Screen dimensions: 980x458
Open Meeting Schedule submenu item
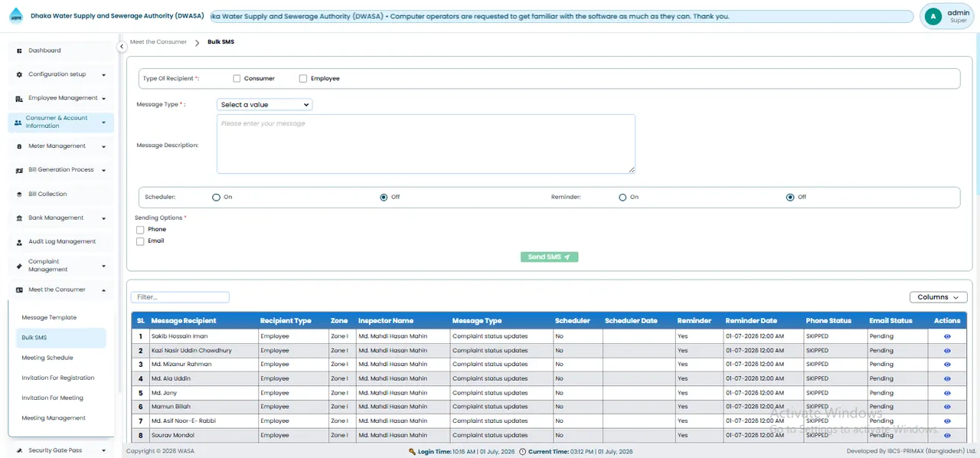click(x=60, y=358)
